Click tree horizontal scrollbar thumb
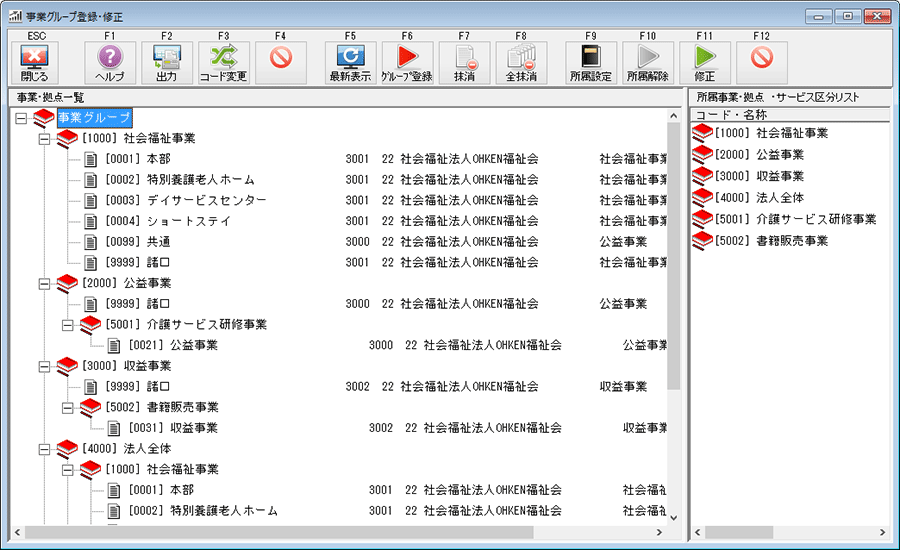This screenshot has height=550, width=900. 279,532
